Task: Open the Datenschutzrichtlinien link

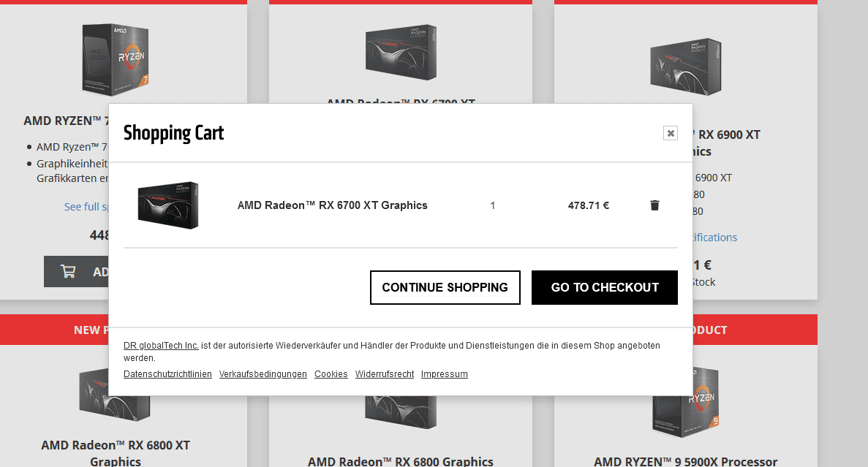Action: (167, 374)
